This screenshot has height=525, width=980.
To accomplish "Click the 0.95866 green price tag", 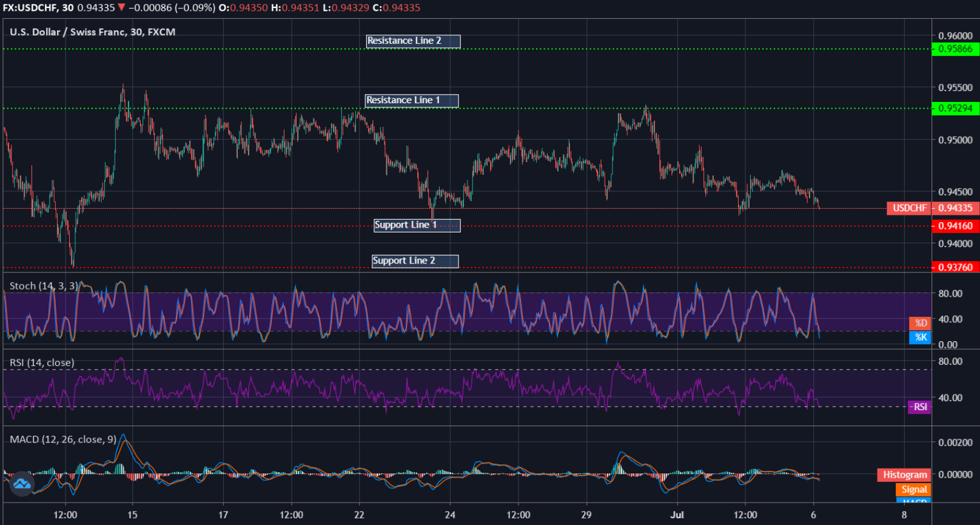I will pos(955,49).
